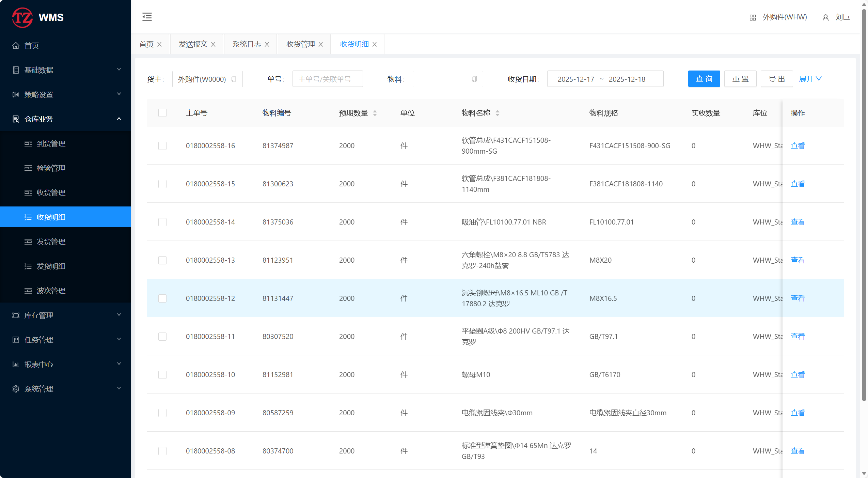Click the TZ WMS logo
The height and width of the screenshot is (478, 868).
coord(37,17)
